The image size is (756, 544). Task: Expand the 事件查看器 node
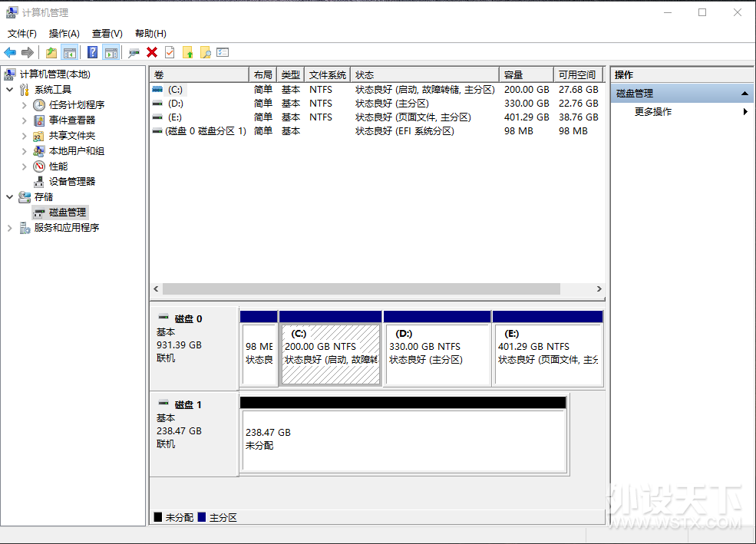(24, 120)
